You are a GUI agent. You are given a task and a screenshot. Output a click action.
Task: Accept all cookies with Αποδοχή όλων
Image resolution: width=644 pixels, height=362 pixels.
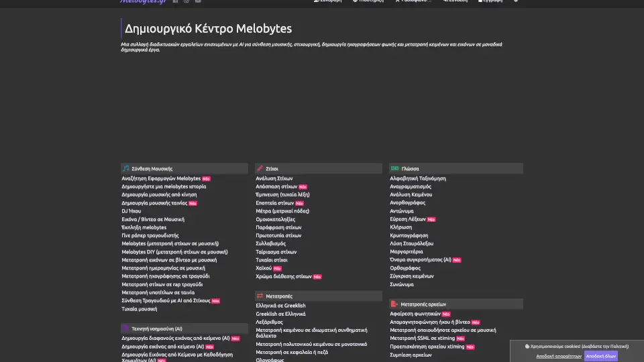tap(600, 356)
